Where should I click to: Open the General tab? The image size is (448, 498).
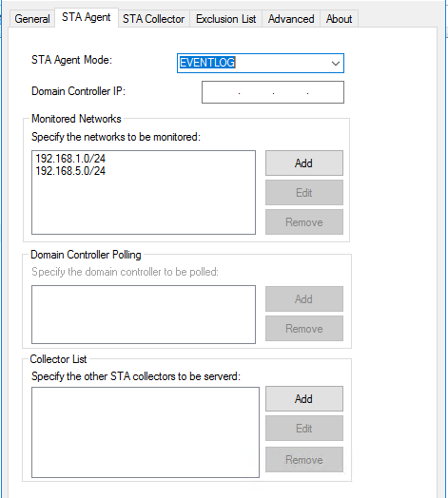point(32,19)
